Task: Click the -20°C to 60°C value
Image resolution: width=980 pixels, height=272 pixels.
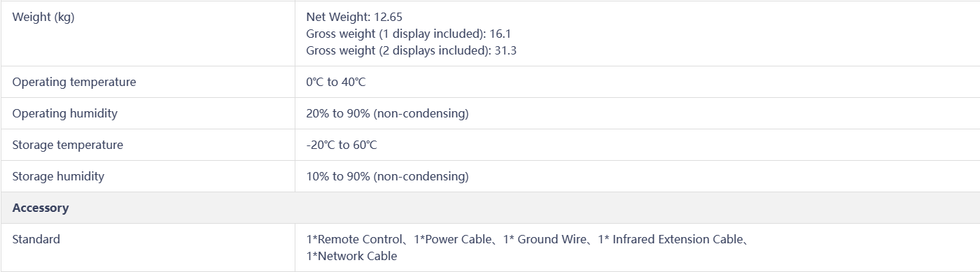Action: pyautogui.click(x=342, y=145)
